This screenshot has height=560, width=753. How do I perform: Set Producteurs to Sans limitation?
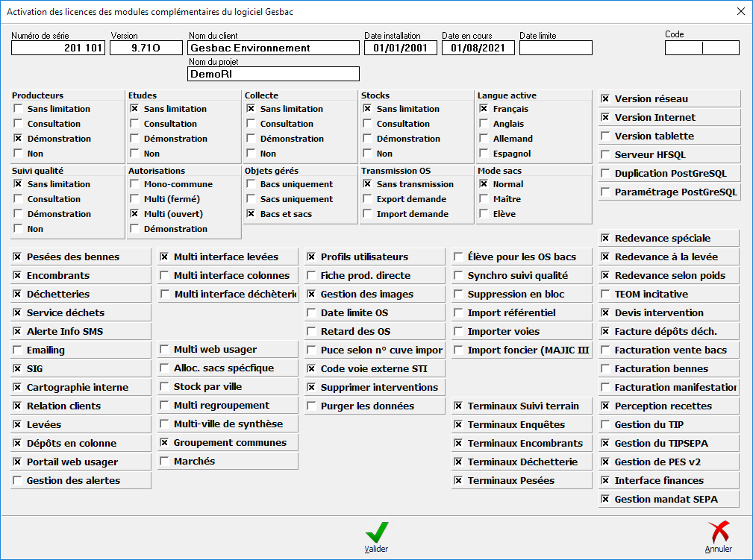pos(18,109)
